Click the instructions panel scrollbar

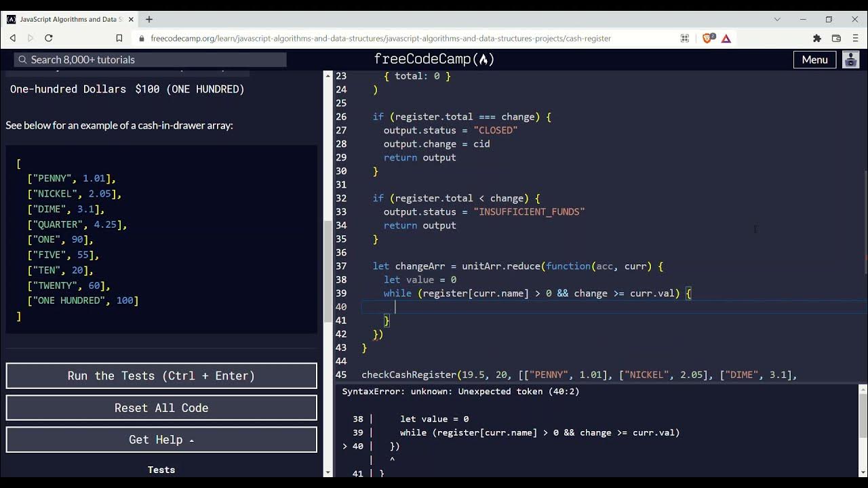[x=328, y=271]
